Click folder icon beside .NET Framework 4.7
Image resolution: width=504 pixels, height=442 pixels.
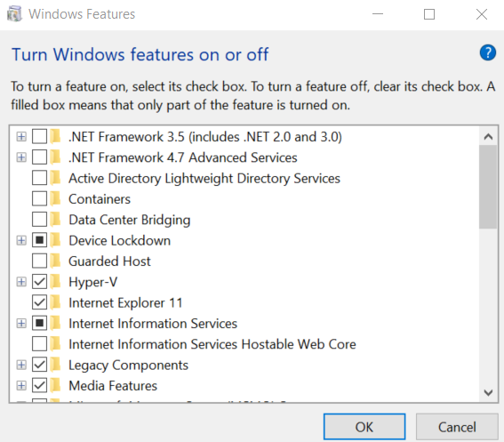click(56, 157)
